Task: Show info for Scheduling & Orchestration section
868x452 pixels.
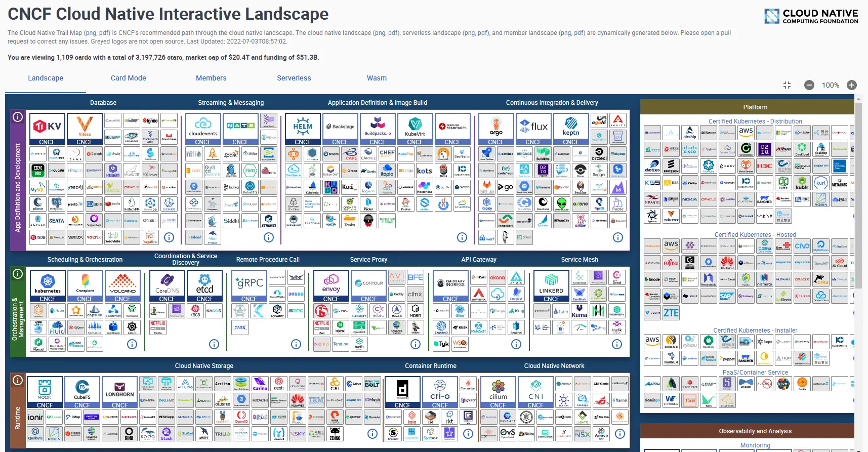Action: point(132,344)
